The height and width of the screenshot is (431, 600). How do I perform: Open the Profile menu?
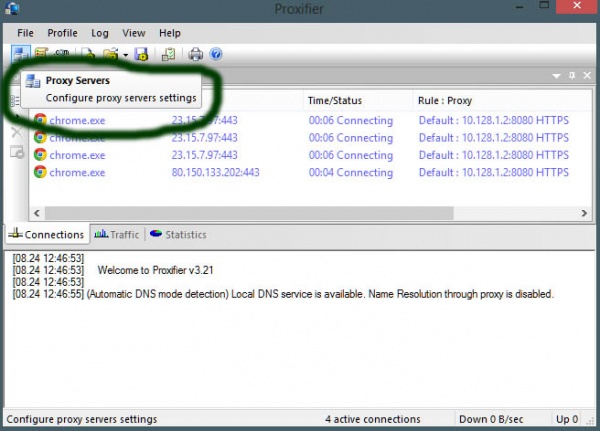tap(62, 33)
